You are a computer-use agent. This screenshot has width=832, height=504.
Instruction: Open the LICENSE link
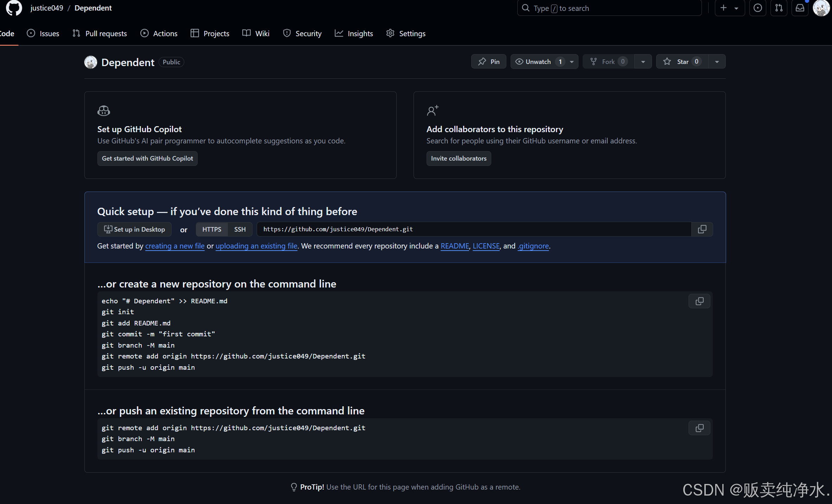click(486, 246)
